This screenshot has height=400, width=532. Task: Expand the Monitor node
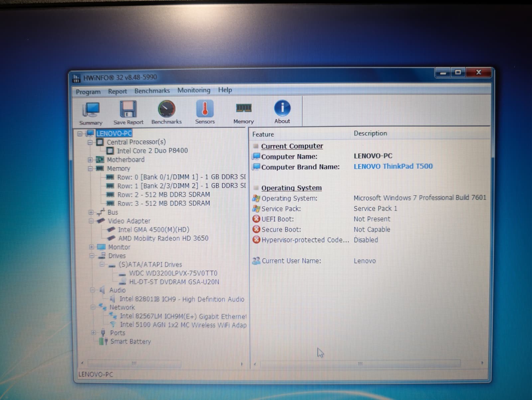91,247
